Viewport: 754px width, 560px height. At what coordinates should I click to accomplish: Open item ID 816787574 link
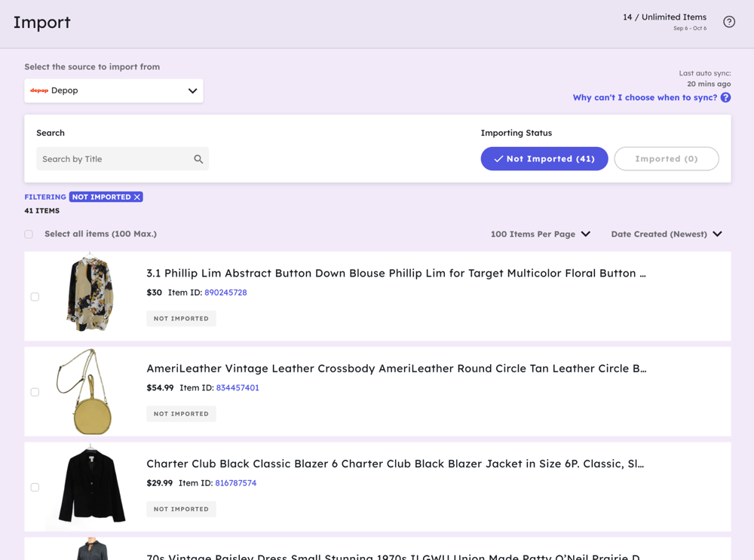[235, 483]
